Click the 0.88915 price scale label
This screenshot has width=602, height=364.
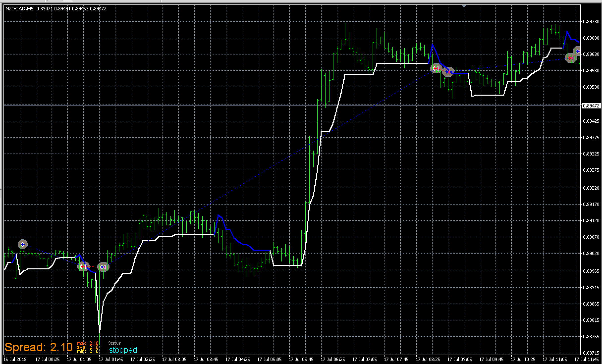[x=591, y=287]
